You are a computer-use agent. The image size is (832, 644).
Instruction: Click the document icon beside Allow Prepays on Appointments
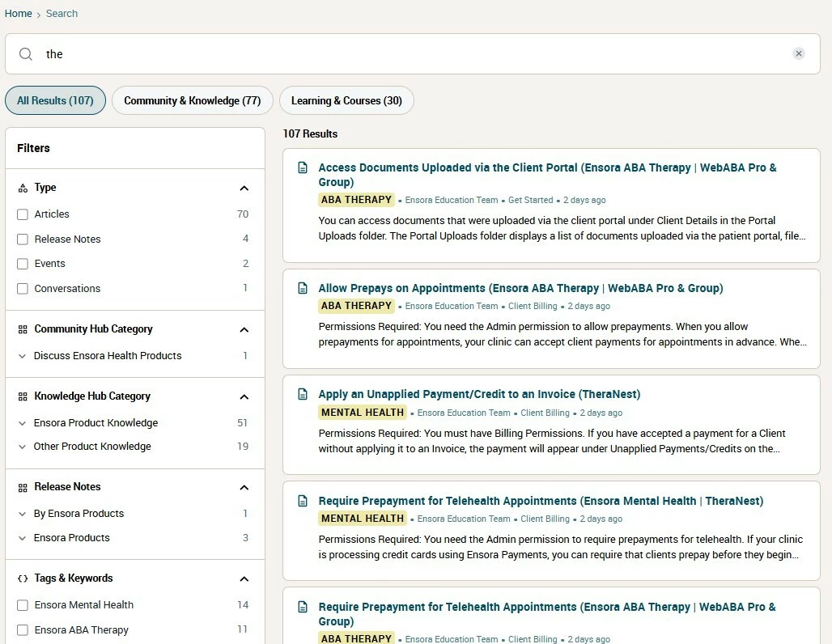[x=303, y=288]
